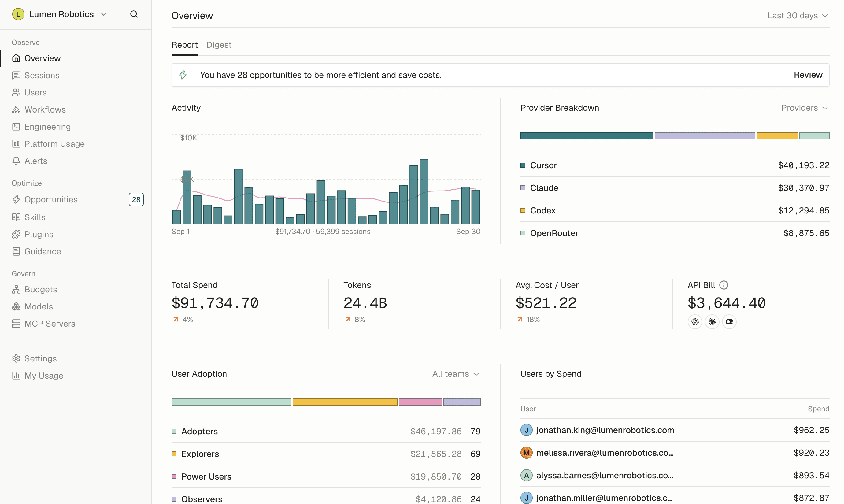
Task: Click the Settings gear icon
Action: tap(16, 359)
